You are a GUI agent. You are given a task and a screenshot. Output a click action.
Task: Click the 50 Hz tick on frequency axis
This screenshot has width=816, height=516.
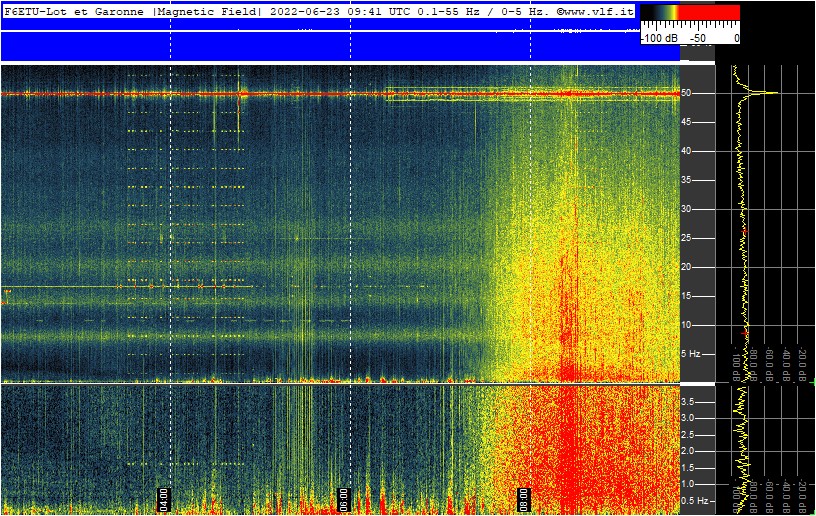click(688, 93)
